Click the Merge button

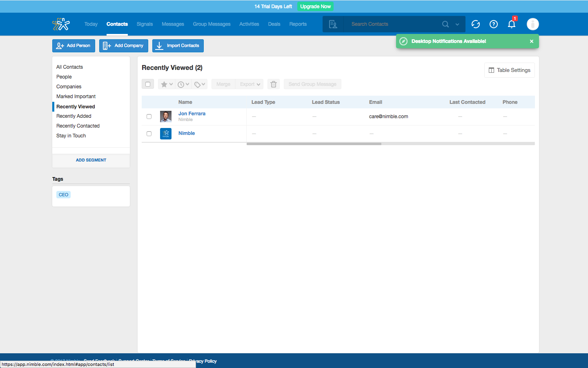[x=223, y=84]
